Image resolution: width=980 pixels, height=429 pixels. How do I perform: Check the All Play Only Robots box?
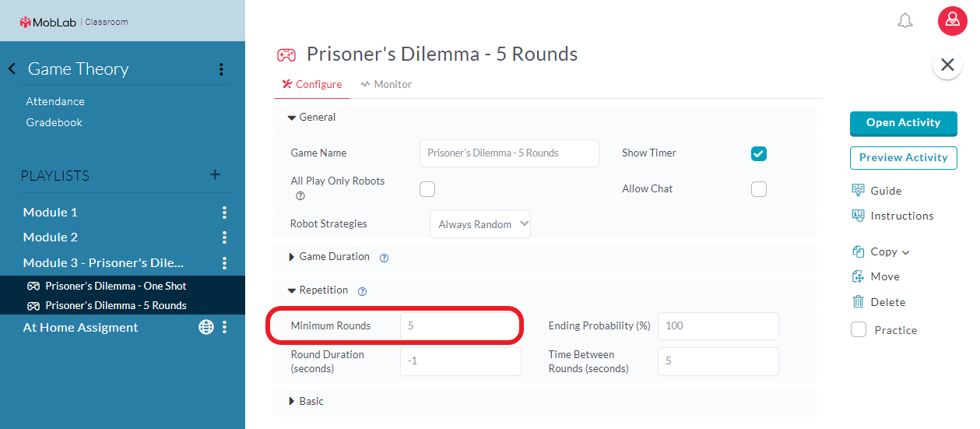(x=427, y=189)
